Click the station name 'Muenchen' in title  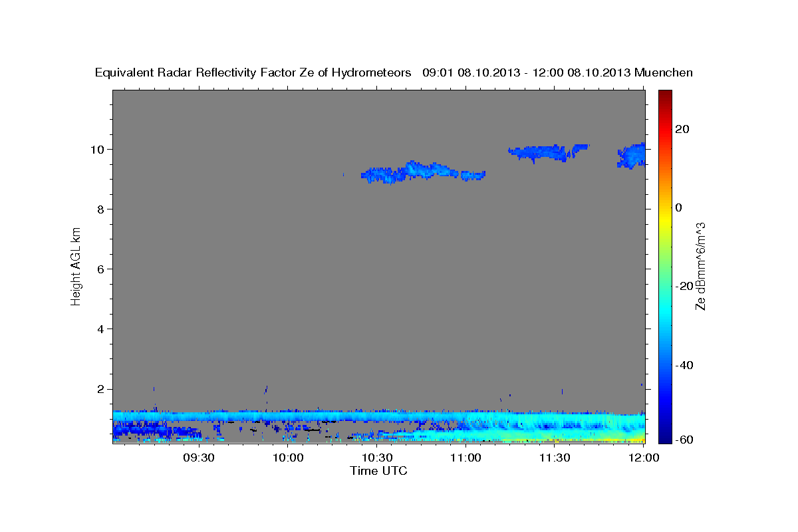coord(664,72)
